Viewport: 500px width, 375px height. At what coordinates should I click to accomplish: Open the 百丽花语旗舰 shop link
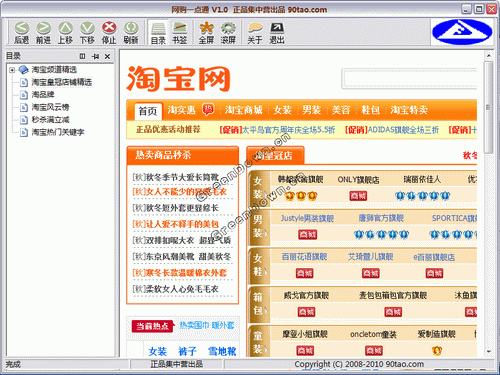(x=304, y=257)
